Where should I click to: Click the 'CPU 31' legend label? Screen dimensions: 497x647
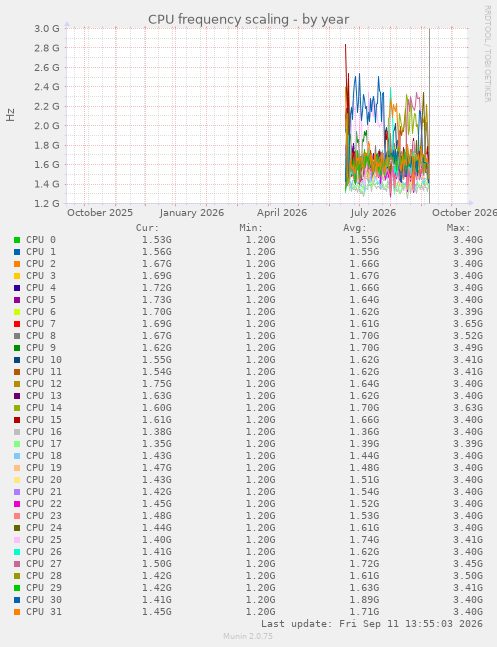click(44, 612)
